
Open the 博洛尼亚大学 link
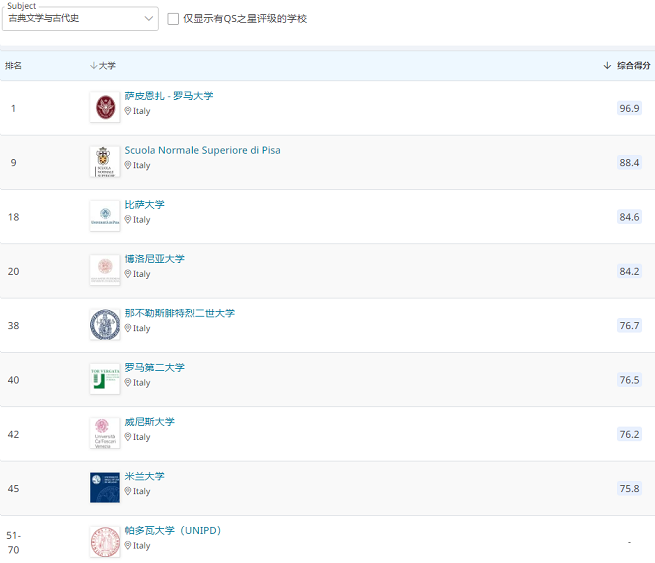[155, 259]
